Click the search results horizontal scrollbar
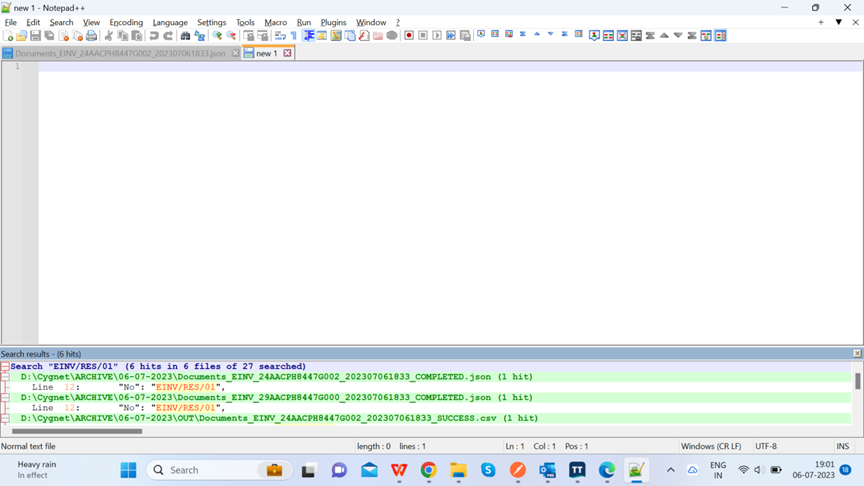The image size is (864, 486). 77,431
